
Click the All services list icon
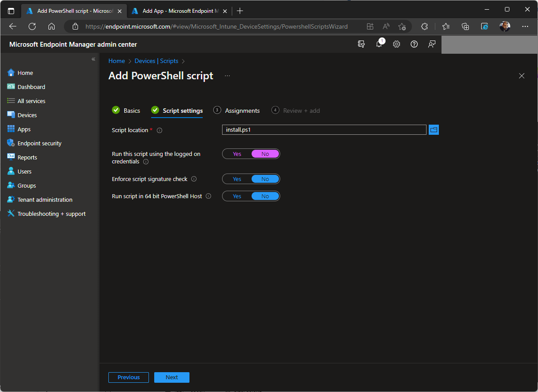pos(11,101)
